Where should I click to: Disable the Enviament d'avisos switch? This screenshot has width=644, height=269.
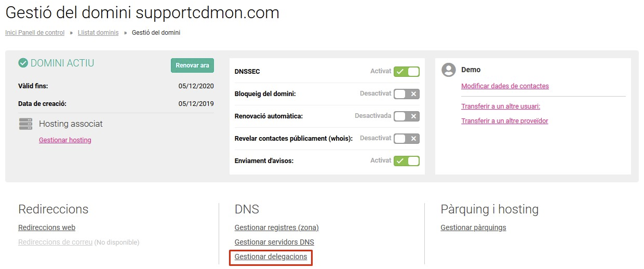pyautogui.click(x=407, y=161)
